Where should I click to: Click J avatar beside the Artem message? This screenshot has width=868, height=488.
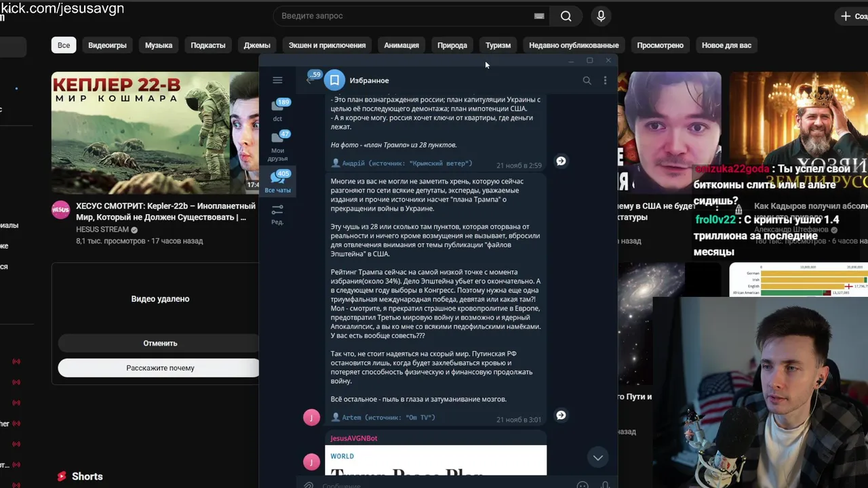pos(311,417)
